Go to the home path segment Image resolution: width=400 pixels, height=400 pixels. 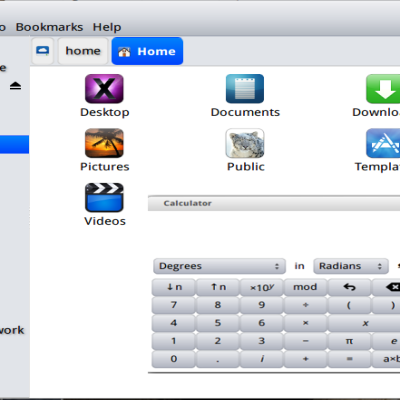[x=83, y=51]
